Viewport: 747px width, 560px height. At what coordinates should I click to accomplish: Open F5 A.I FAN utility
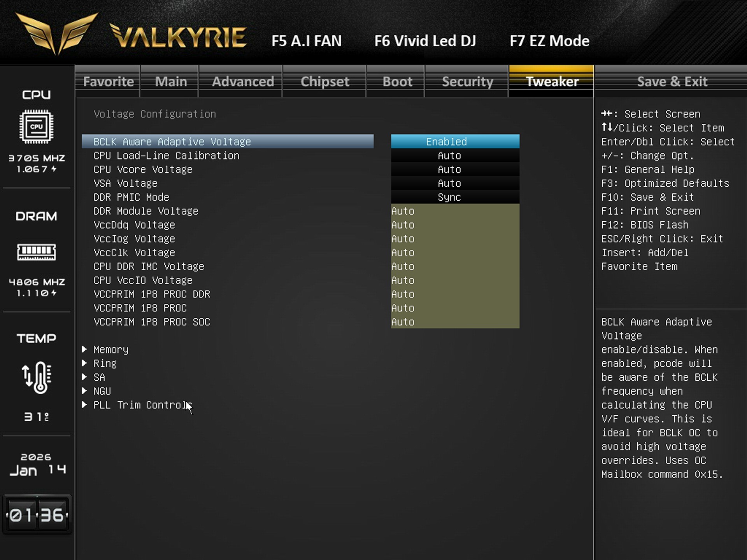tap(306, 41)
